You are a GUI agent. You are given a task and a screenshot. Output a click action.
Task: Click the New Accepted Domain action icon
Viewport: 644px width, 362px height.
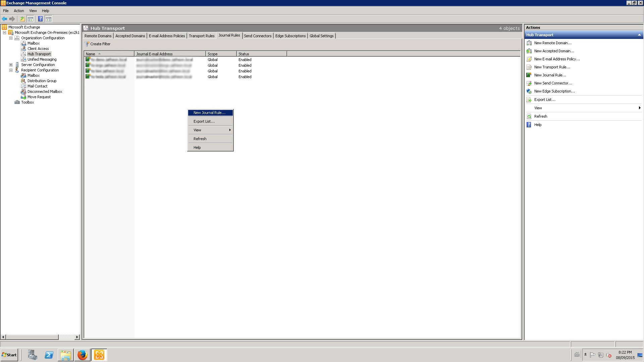coord(529,51)
